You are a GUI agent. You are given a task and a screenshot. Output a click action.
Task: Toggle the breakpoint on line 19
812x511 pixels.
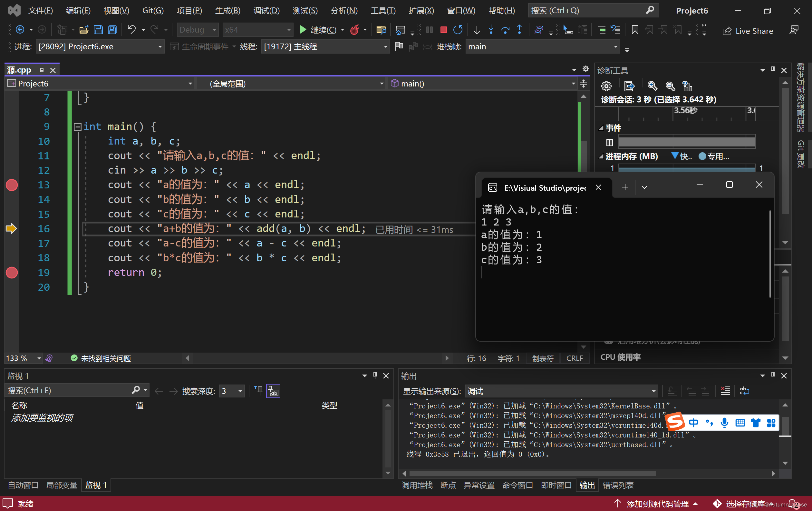(12, 272)
